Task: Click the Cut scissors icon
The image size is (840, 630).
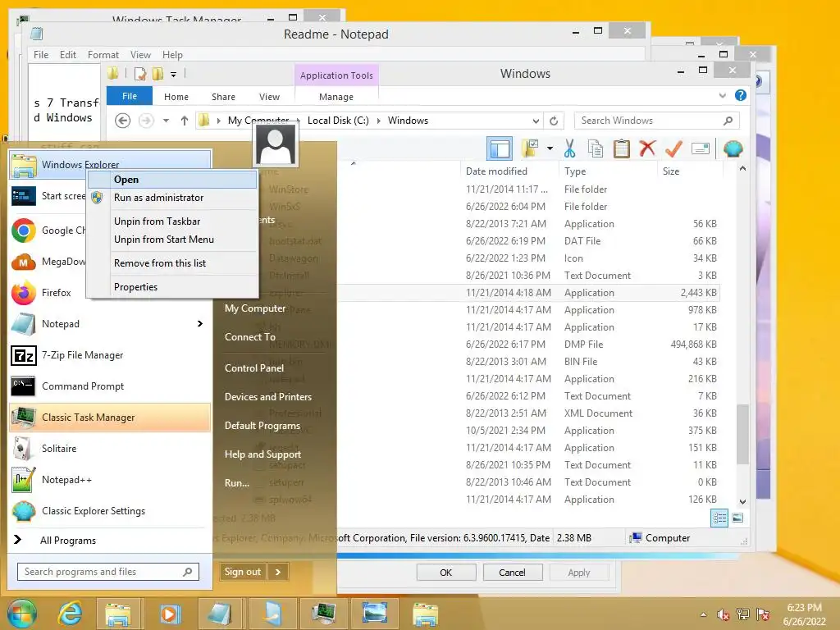Action: (x=569, y=148)
